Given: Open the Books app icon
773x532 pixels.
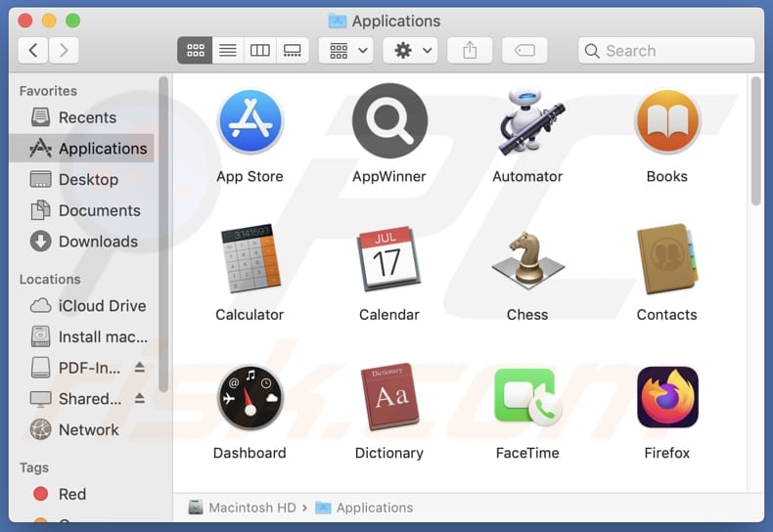Looking at the screenshot, I should point(667,121).
